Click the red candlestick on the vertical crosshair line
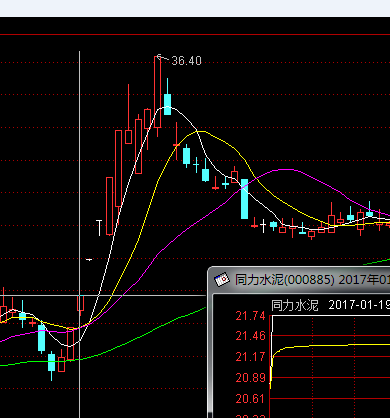 [80, 305]
